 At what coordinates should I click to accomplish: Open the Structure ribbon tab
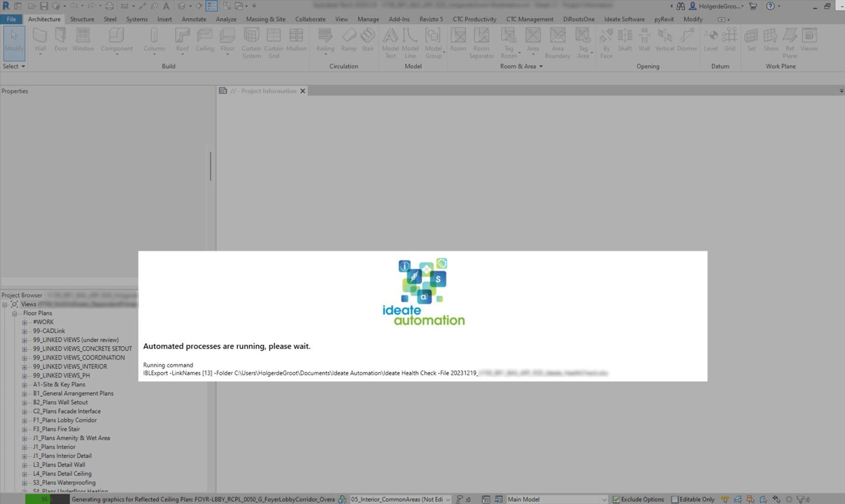tap(82, 19)
